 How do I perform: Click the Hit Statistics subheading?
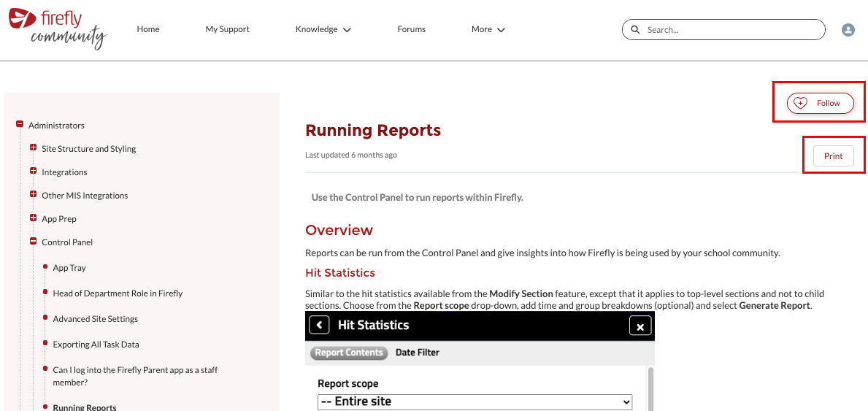[340, 272]
